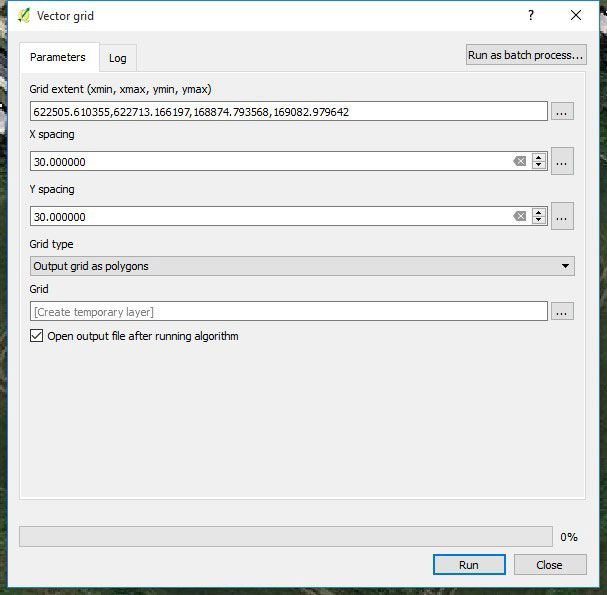Open Y spacing data-defined options button
Viewport: 607px width, 595px height.
coord(562,216)
